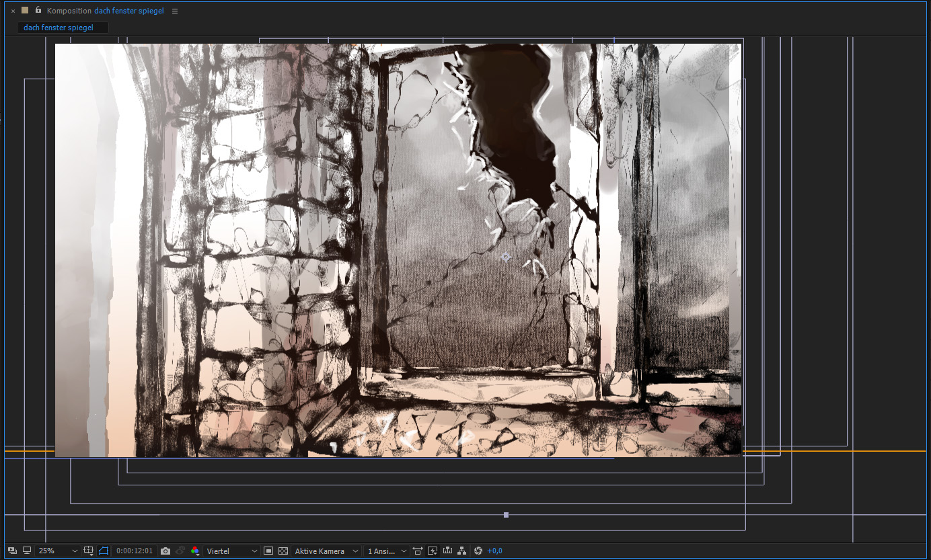
Task: Open the Aktive Kamera view dropdown
Action: tap(326, 551)
